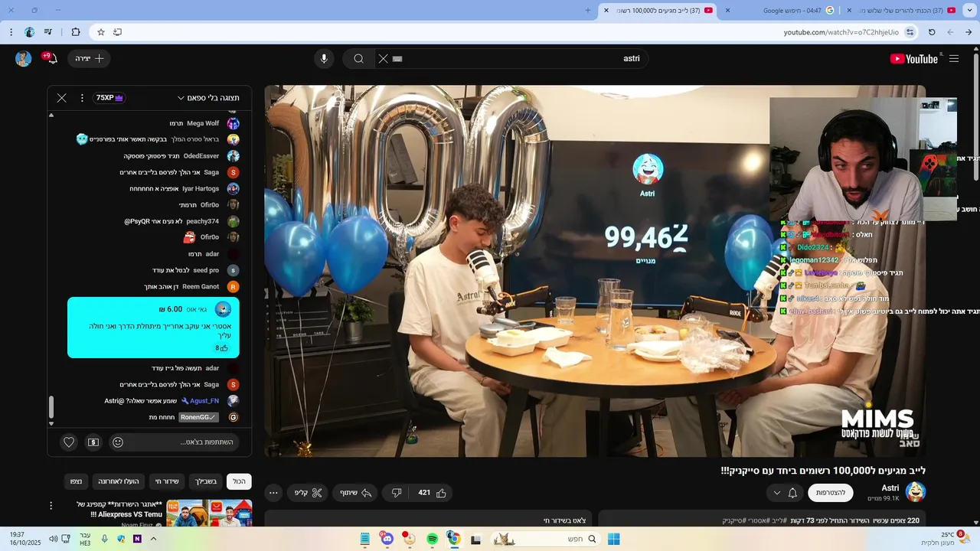This screenshot has height=551, width=980.
Task: Open the chat view mode dropdown
Action: coord(208,98)
